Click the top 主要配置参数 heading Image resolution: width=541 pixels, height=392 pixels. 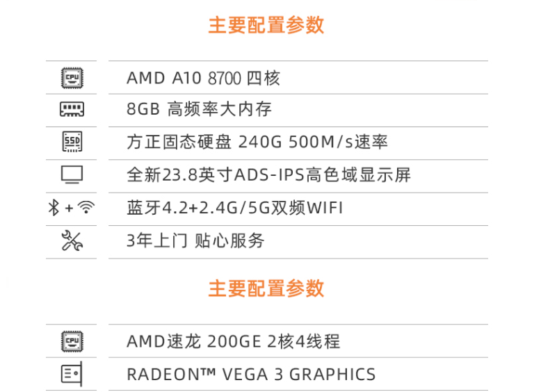click(266, 25)
